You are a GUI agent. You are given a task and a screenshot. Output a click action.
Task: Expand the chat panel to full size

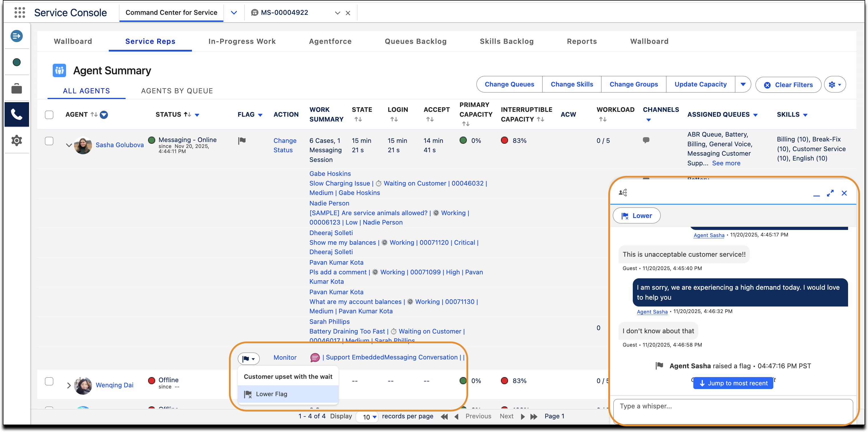coord(830,193)
